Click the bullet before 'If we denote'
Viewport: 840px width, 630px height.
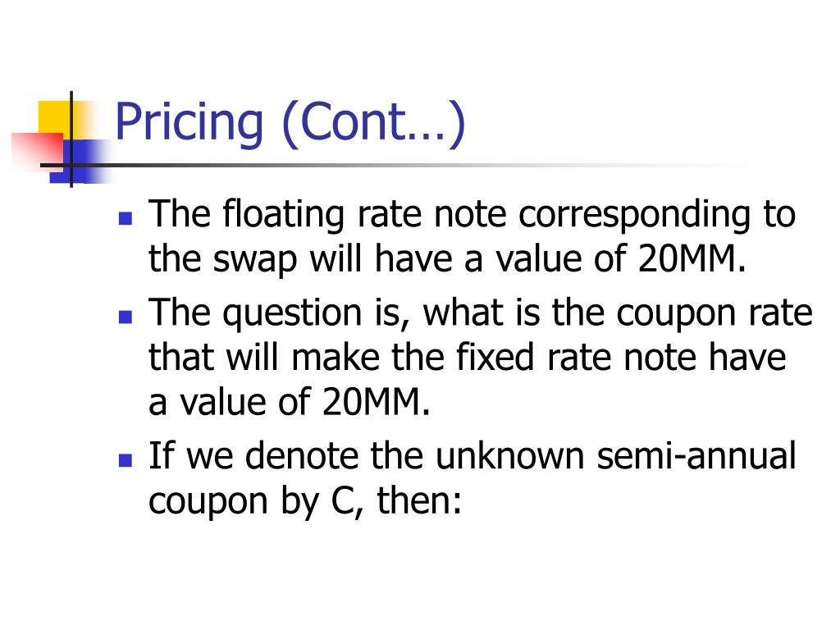[126, 460]
